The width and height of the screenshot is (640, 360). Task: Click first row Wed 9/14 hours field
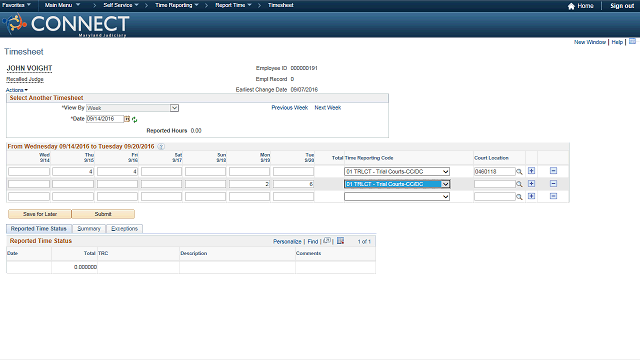29,172
